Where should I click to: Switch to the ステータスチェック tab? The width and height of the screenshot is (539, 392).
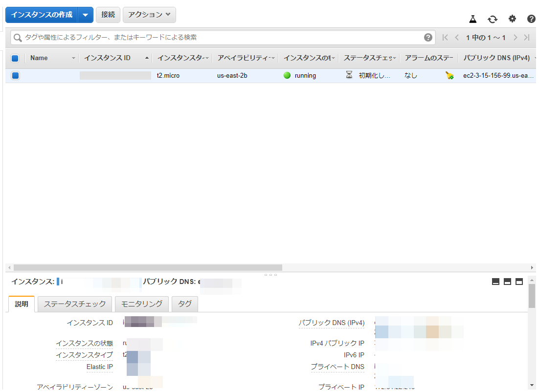pyautogui.click(x=75, y=304)
